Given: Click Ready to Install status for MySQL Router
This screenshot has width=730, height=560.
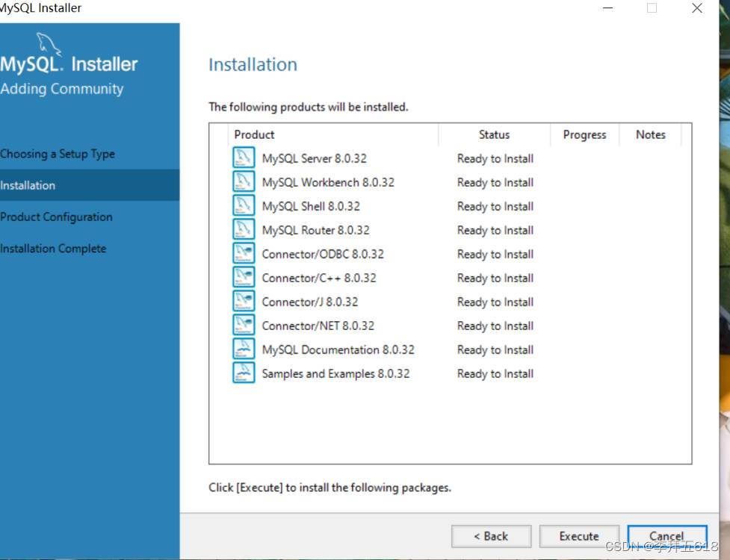Looking at the screenshot, I should click(x=495, y=230).
